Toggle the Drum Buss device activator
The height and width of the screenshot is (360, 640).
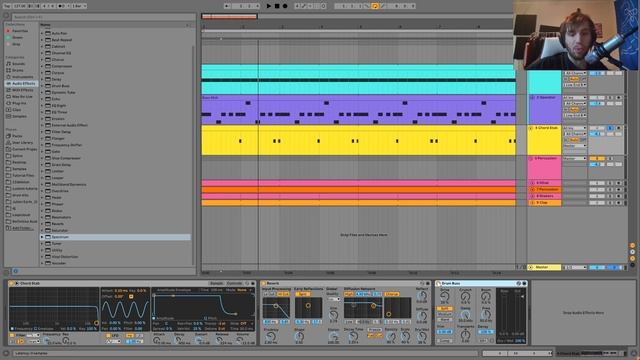click(x=438, y=283)
